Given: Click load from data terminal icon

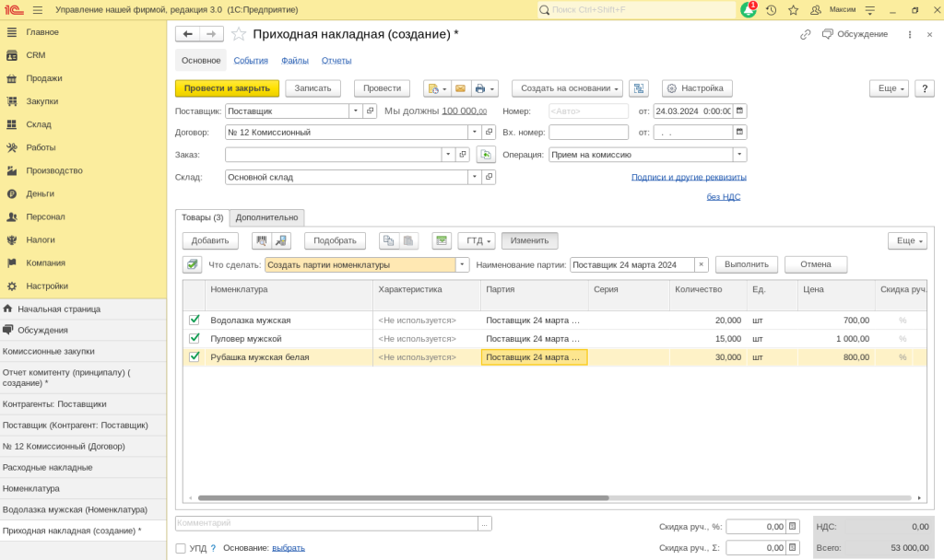Looking at the screenshot, I should point(281,240).
